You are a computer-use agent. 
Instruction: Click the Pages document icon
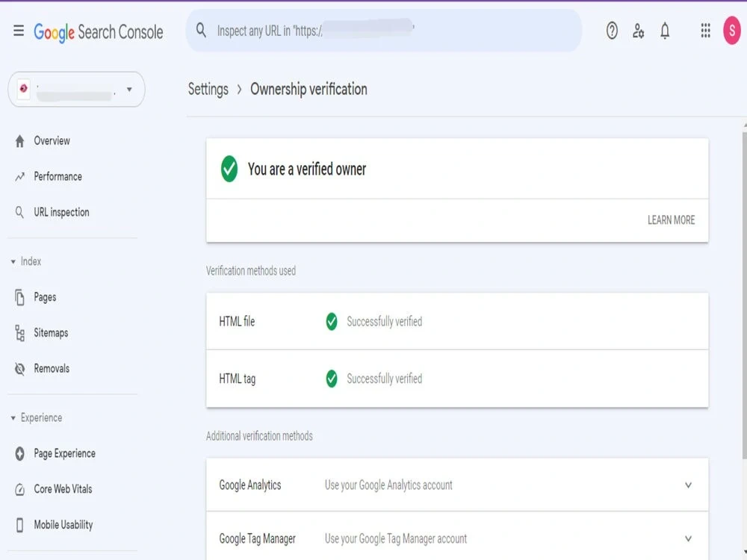19,297
